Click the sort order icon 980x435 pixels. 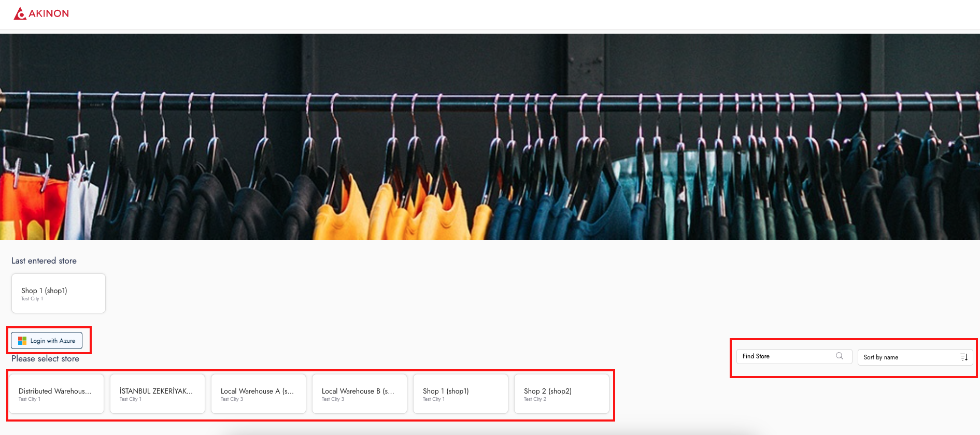point(963,357)
